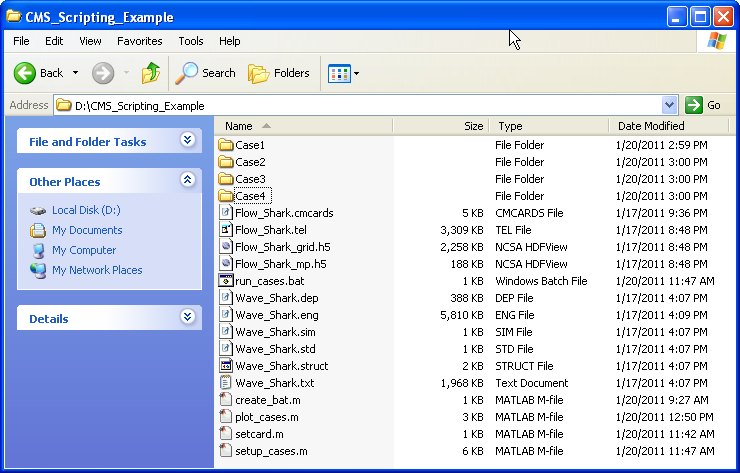
Task: Click the Windows Batch File type entry
Action: pyautogui.click(x=541, y=281)
